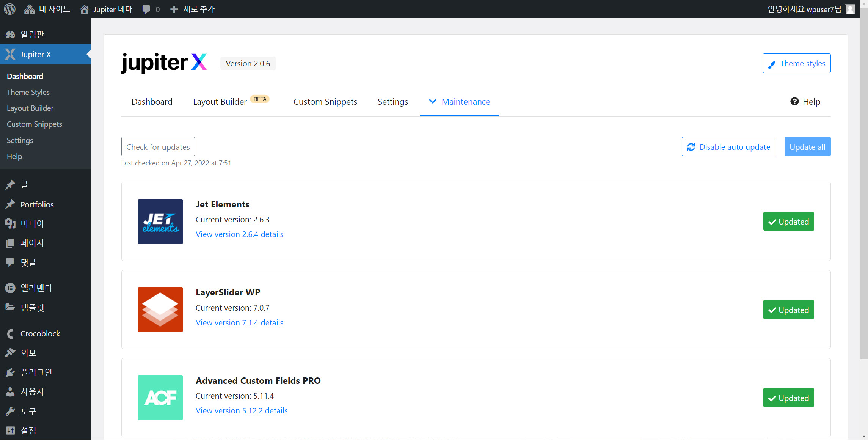This screenshot has width=868, height=440.
Task: Open the 미디어 (Media) sidebar menu
Action: (32, 223)
